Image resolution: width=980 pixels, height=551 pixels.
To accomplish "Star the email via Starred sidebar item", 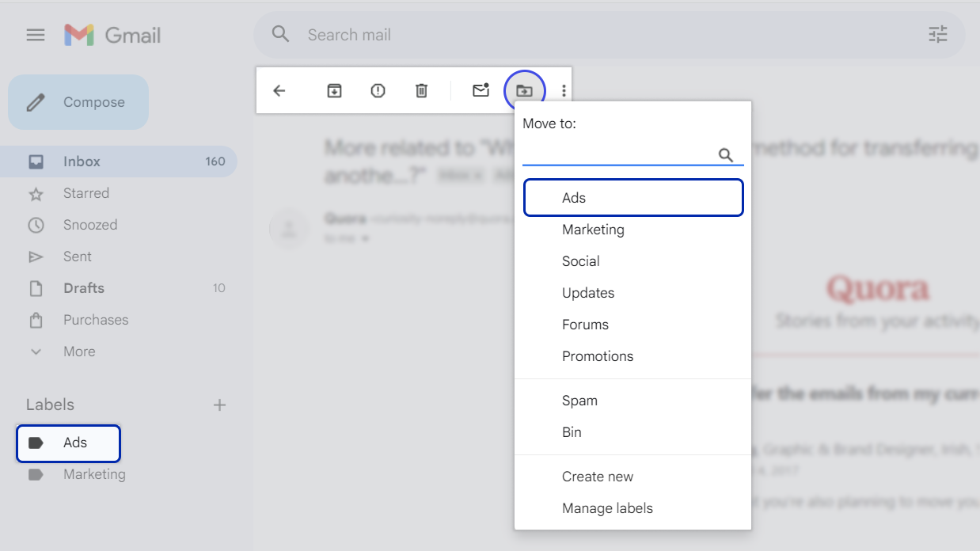I will 86,192.
